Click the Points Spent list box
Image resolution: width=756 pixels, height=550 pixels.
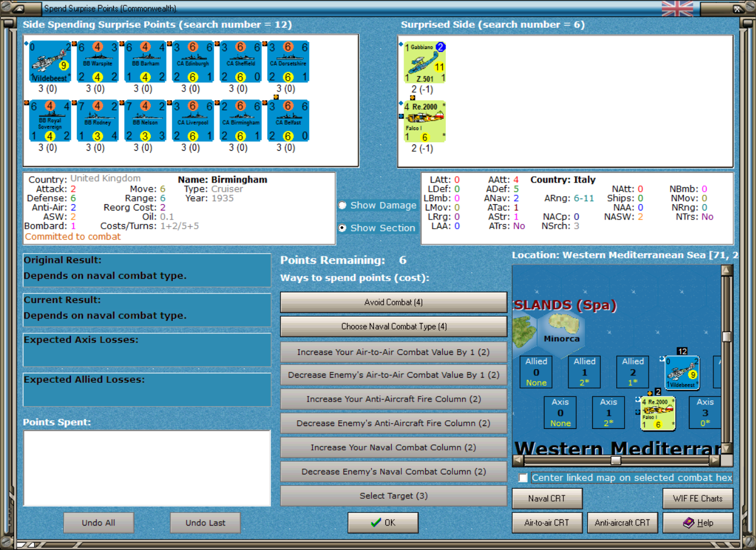[147, 468]
